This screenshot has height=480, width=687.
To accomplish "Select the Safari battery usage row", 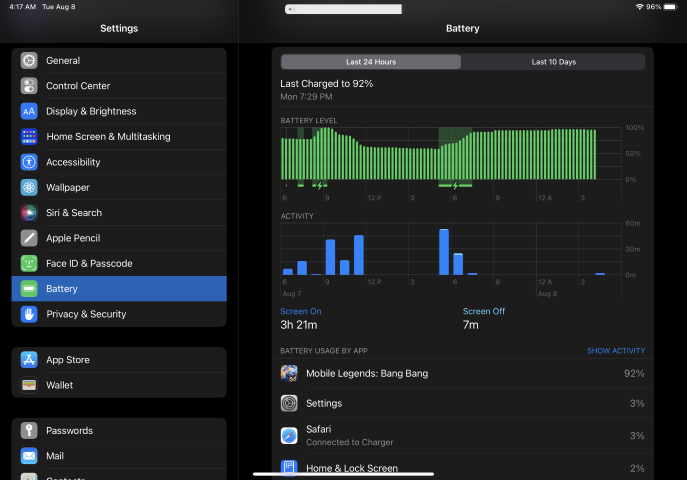I will coord(462,435).
